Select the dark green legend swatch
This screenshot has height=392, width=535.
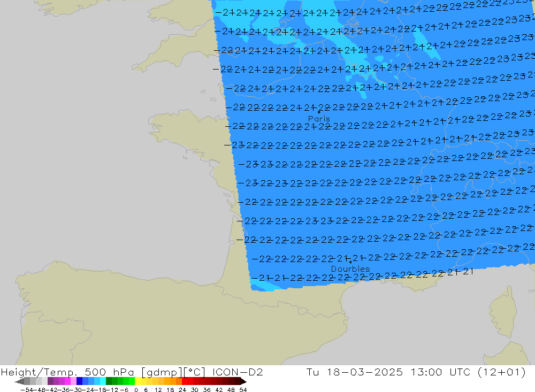tap(109, 381)
